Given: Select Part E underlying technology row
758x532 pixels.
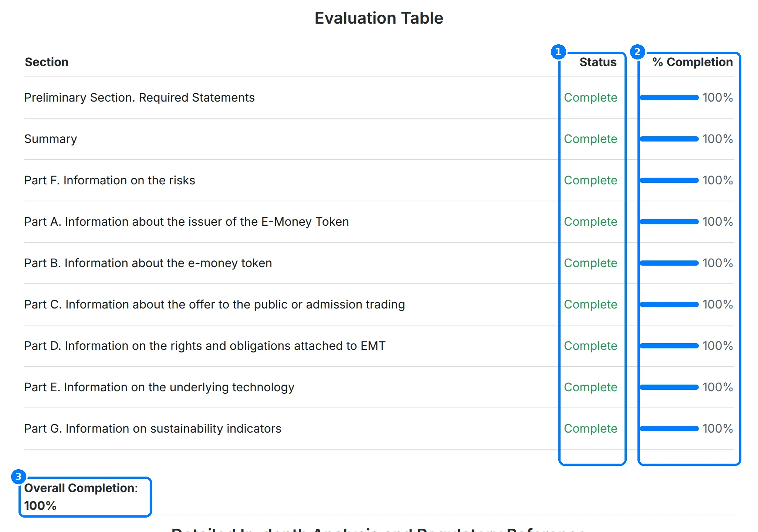Looking at the screenshot, I should pyautogui.click(x=379, y=387).
